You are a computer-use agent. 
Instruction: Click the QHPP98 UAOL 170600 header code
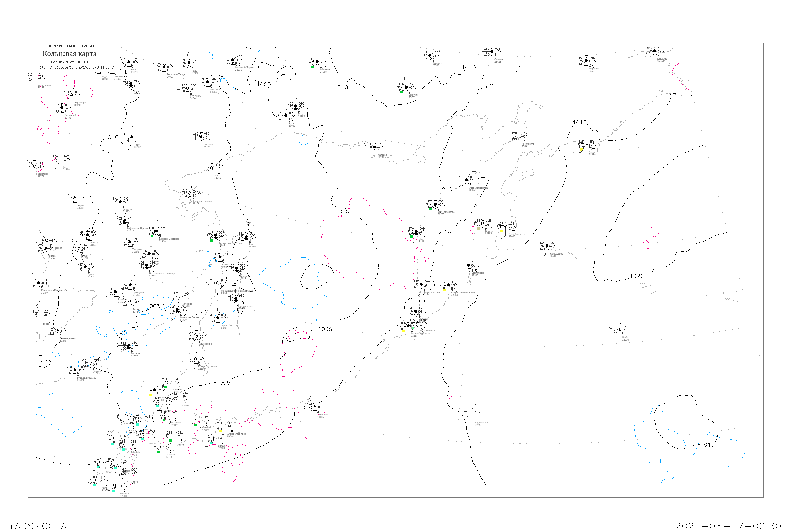[72, 46]
